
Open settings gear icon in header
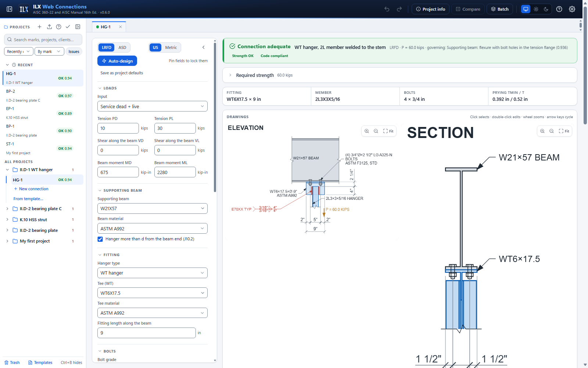572,9
